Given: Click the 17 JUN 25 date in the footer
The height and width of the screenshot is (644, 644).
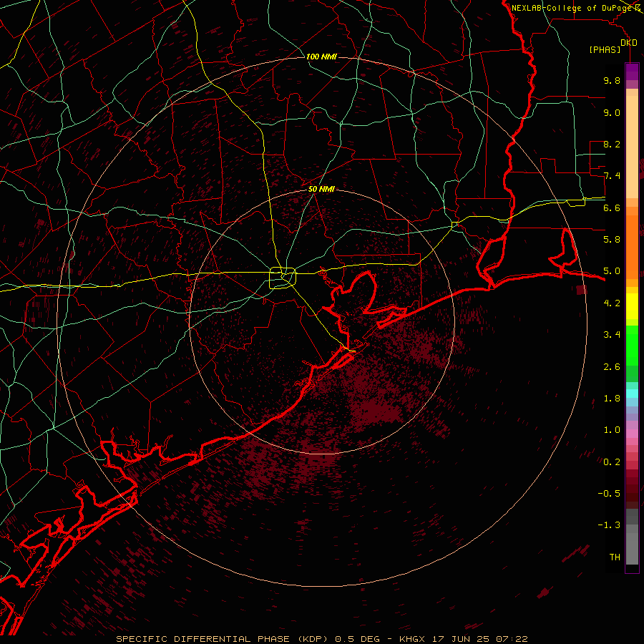Looking at the screenshot, I should coord(460,639).
